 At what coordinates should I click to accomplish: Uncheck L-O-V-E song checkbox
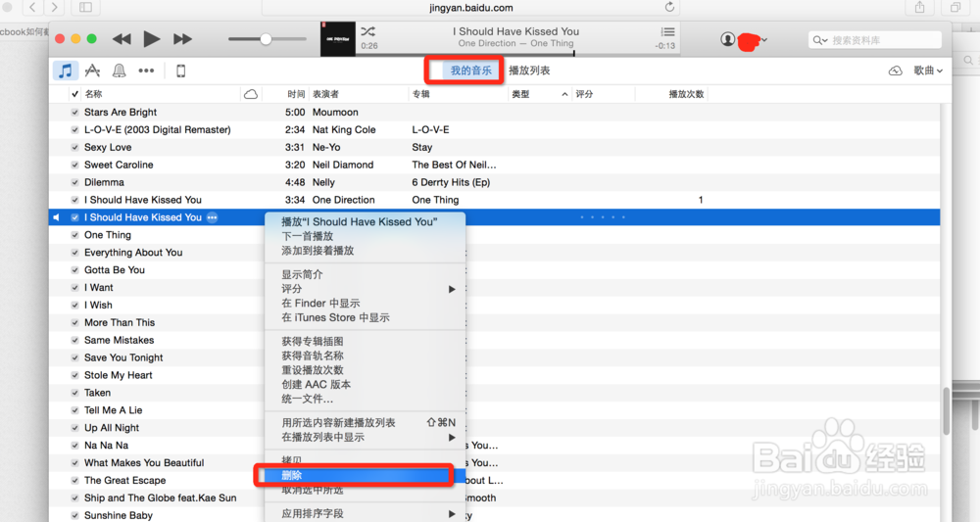[x=75, y=130]
